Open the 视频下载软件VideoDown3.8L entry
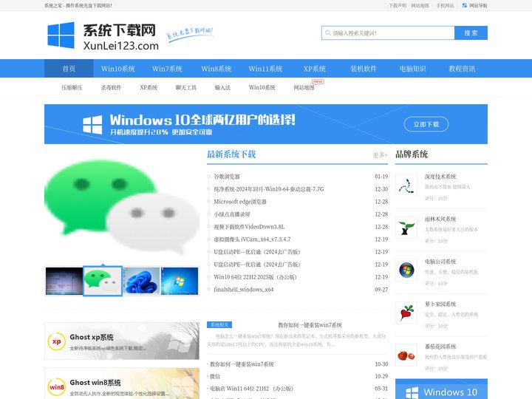 249,227
